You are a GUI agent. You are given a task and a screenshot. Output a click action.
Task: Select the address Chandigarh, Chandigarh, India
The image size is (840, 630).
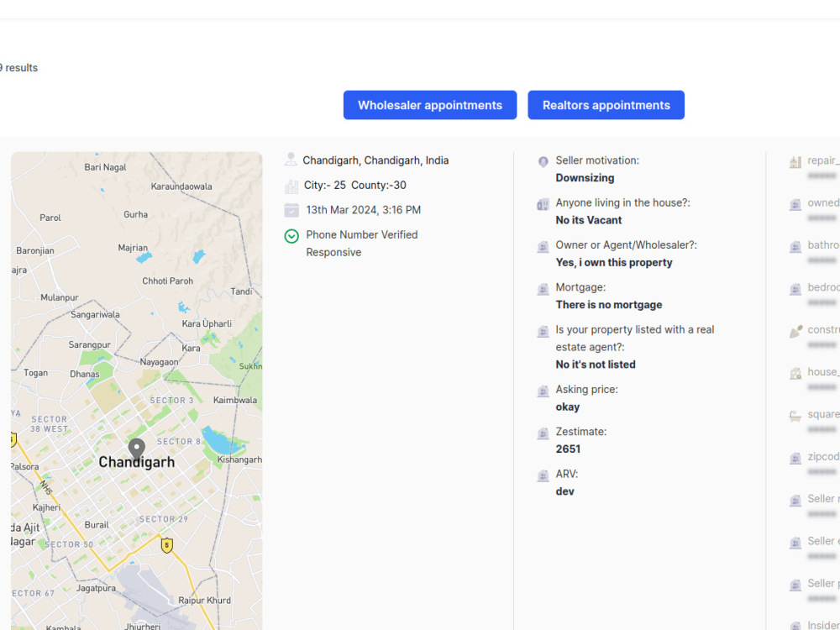375,160
